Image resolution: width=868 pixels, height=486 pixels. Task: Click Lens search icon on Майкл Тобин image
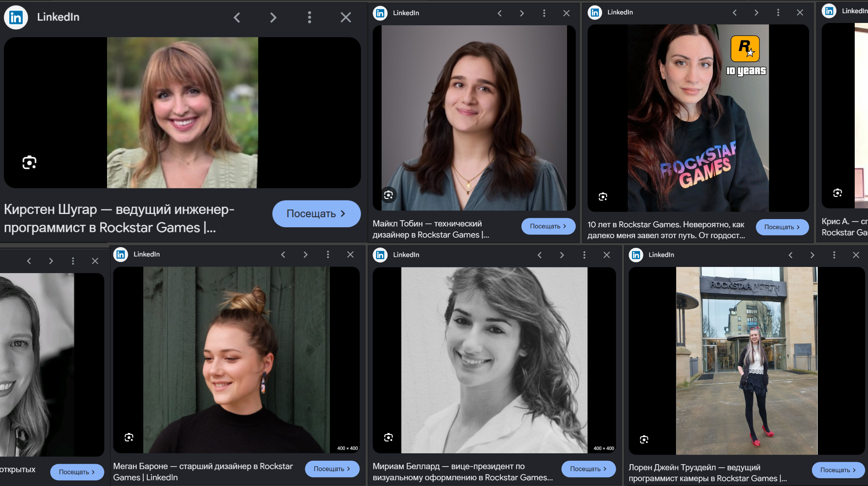[388, 195]
